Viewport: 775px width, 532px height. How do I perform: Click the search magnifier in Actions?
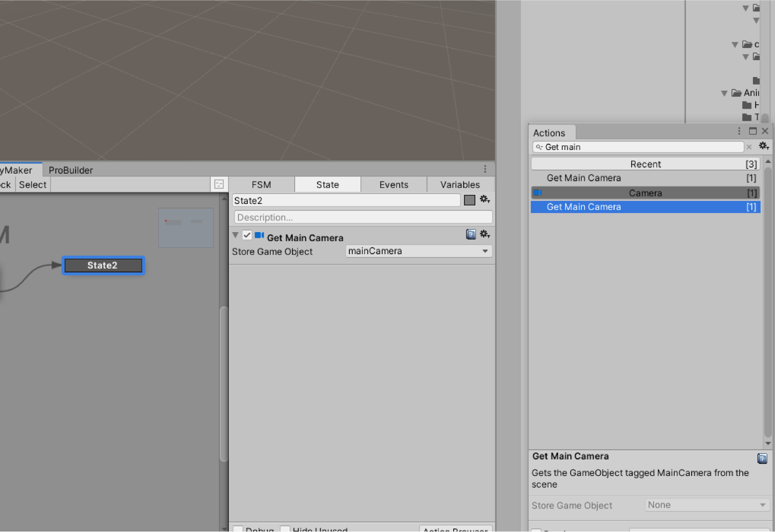pyautogui.click(x=539, y=147)
